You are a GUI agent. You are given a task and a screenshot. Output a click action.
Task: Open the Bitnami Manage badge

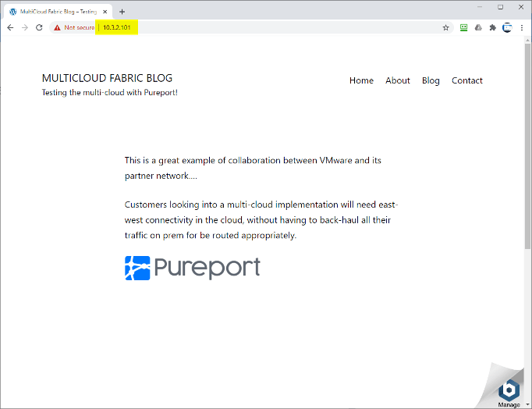click(x=509, y=391)
